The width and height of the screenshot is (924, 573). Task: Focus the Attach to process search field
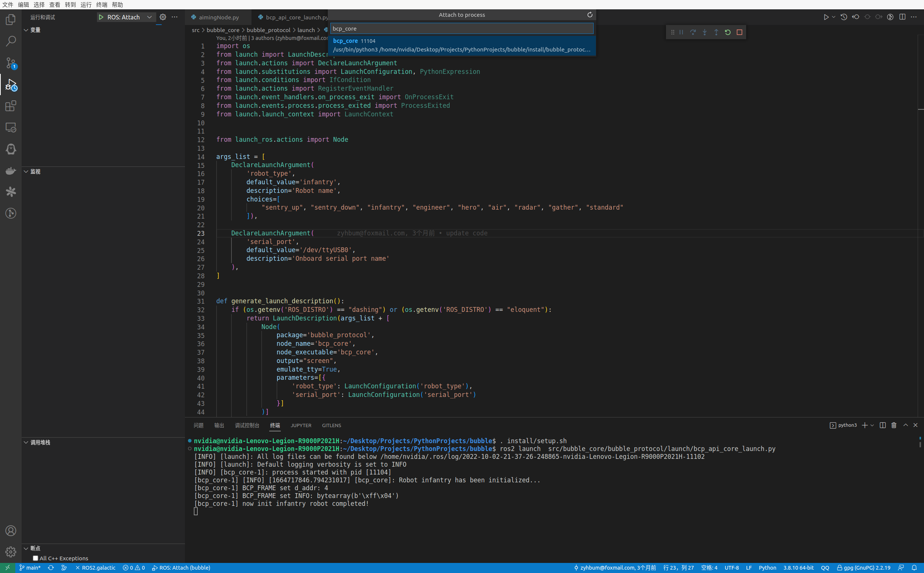pyautogui.click(x=462, y=28)
